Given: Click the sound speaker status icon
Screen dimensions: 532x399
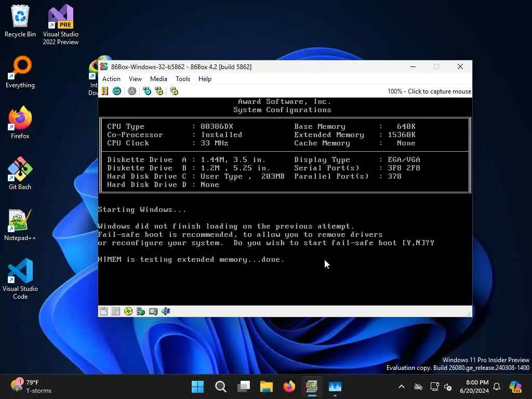Looking at the screenshot, I should tap(166, 311).
